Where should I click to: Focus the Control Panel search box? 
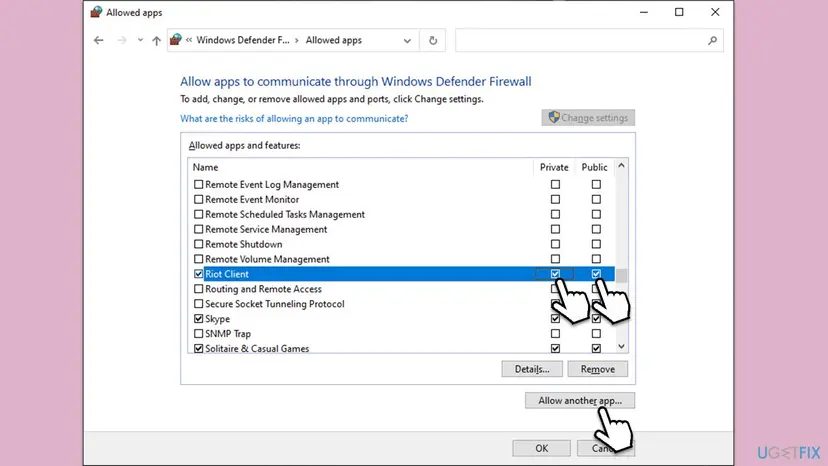tap(589, 40)
